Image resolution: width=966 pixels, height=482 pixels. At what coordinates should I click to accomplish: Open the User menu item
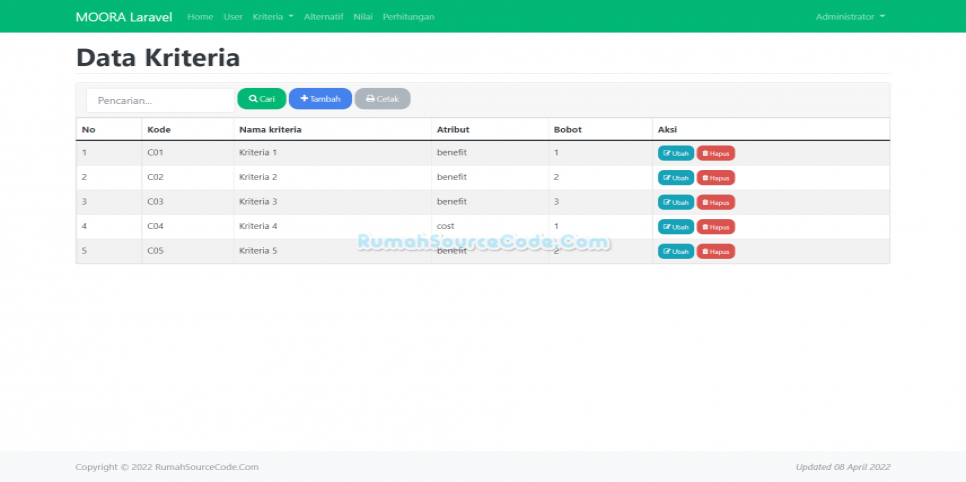pos(233,17)
